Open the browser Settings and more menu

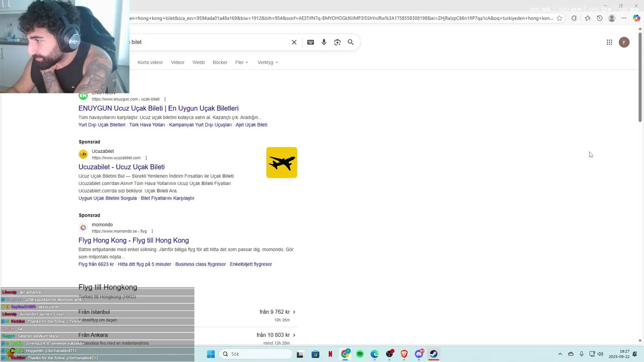click(x=624, y=18)
